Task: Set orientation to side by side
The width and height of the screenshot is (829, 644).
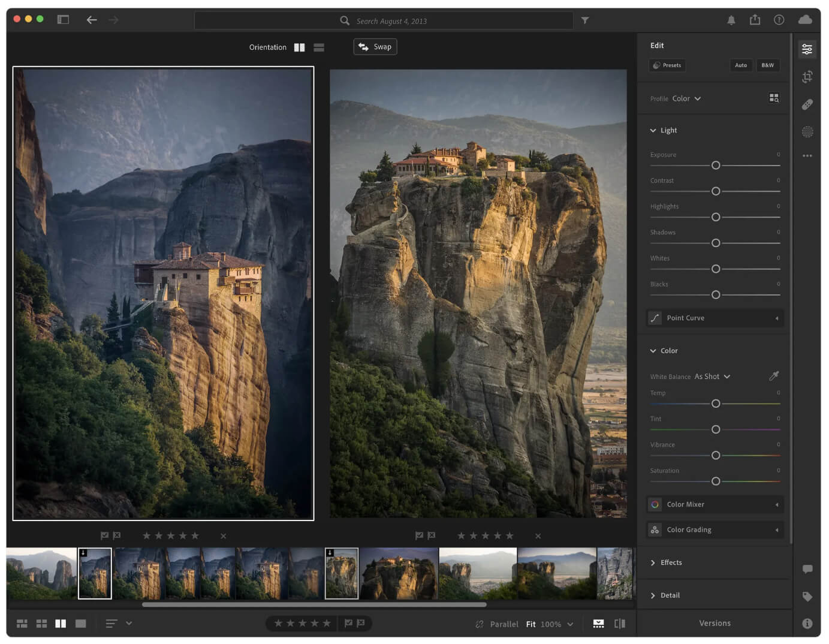Action: [299, 47]
